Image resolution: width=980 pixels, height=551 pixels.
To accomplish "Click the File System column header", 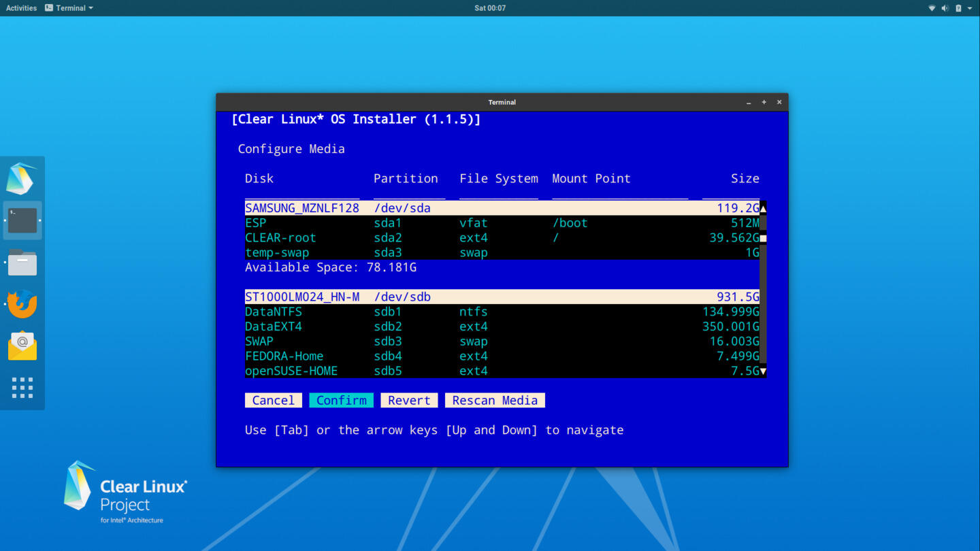I will pyautogui.click(x=499, y=179).
